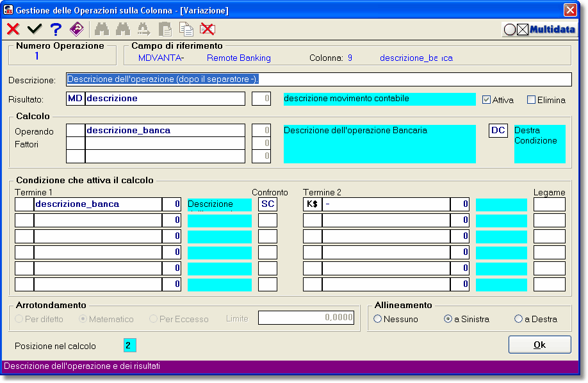Screen dimensions: 588x383
Task: Click the copy documents toolbar icon
Action: point(186,29)
